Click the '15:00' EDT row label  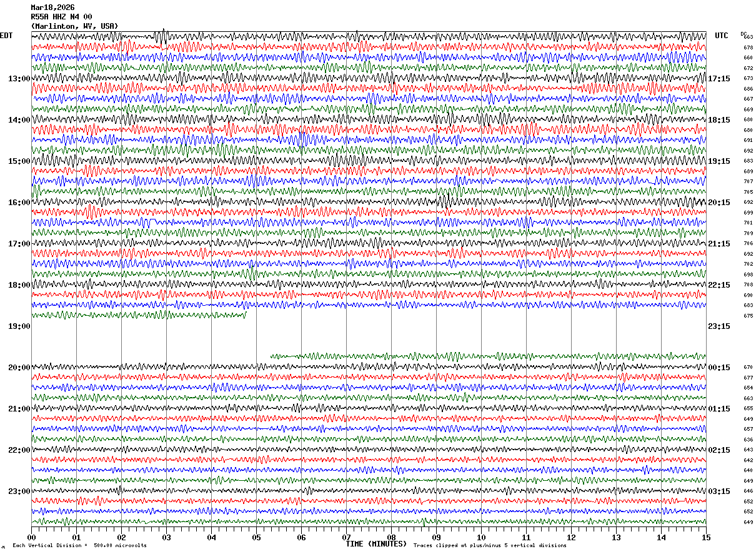pyautogui.click(x=19, y=161)
